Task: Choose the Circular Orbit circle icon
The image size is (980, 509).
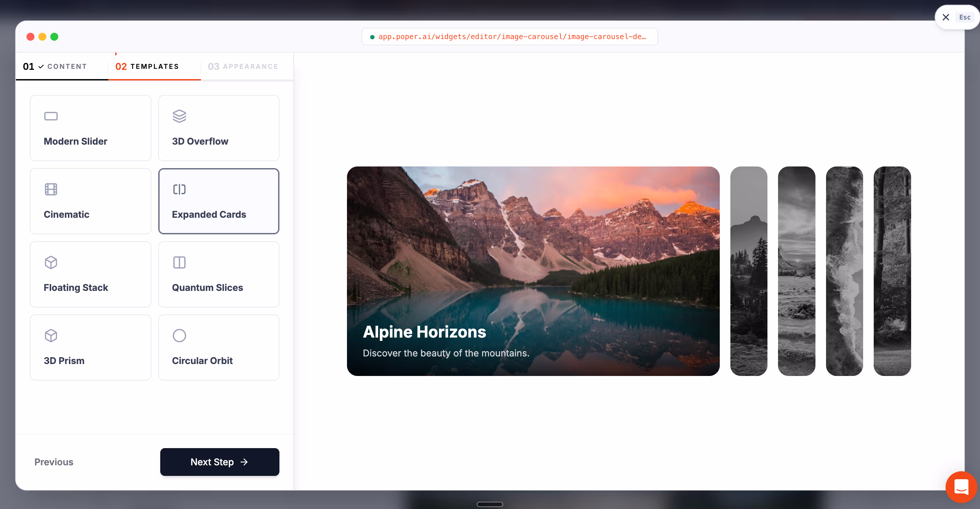Action: point(179,336)
